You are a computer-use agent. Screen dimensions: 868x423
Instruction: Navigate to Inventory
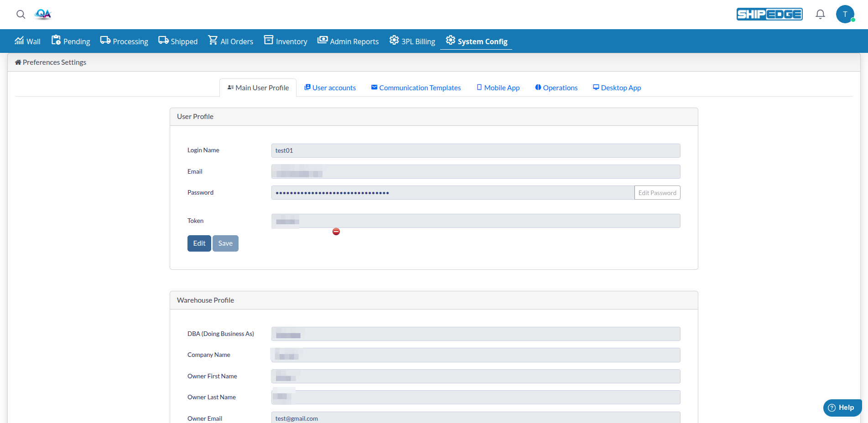pos(286,41)
